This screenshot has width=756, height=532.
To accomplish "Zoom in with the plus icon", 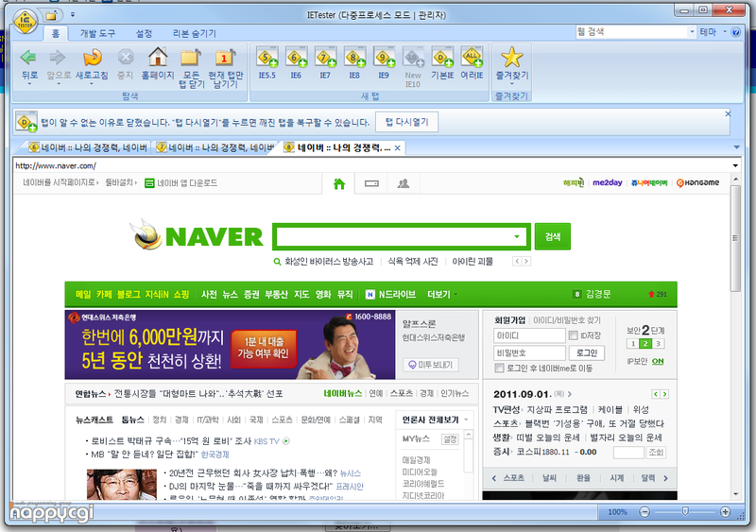I will [x=725, y=512].
